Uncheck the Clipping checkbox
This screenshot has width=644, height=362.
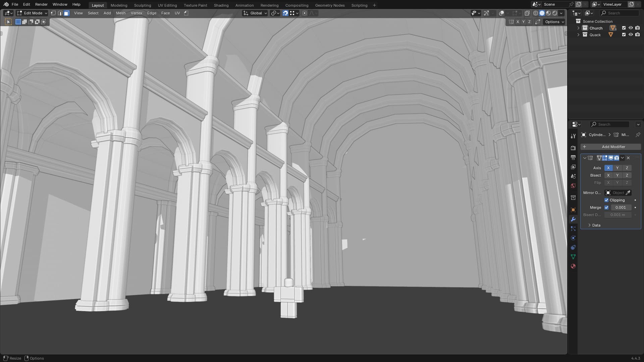click(606, 200)
